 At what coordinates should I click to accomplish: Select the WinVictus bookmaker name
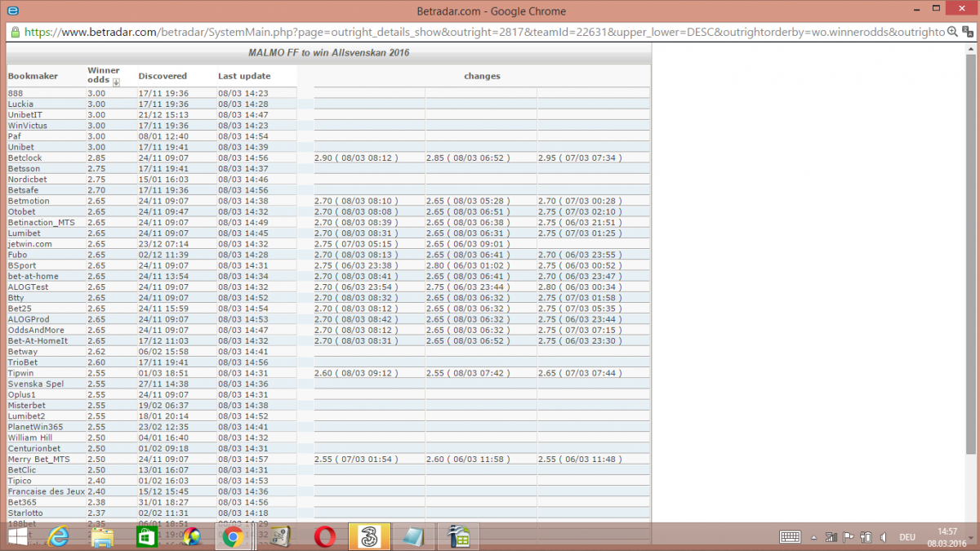[x=27, y=126]
